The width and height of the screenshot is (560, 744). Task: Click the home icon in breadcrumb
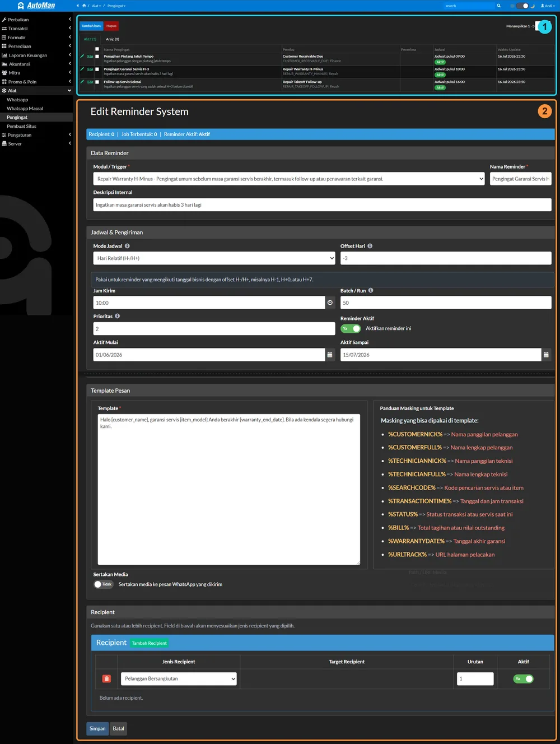84,6
